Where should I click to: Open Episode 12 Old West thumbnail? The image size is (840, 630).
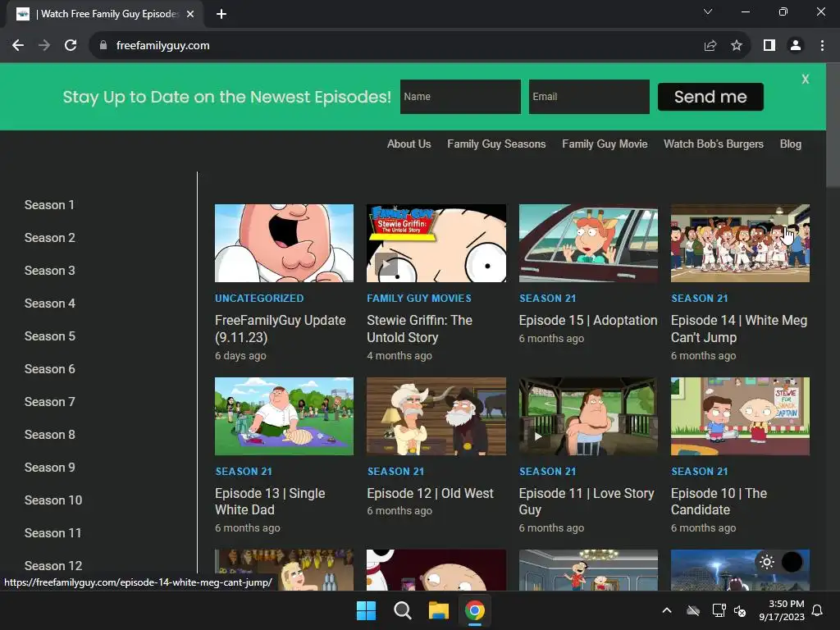(436, 416)
